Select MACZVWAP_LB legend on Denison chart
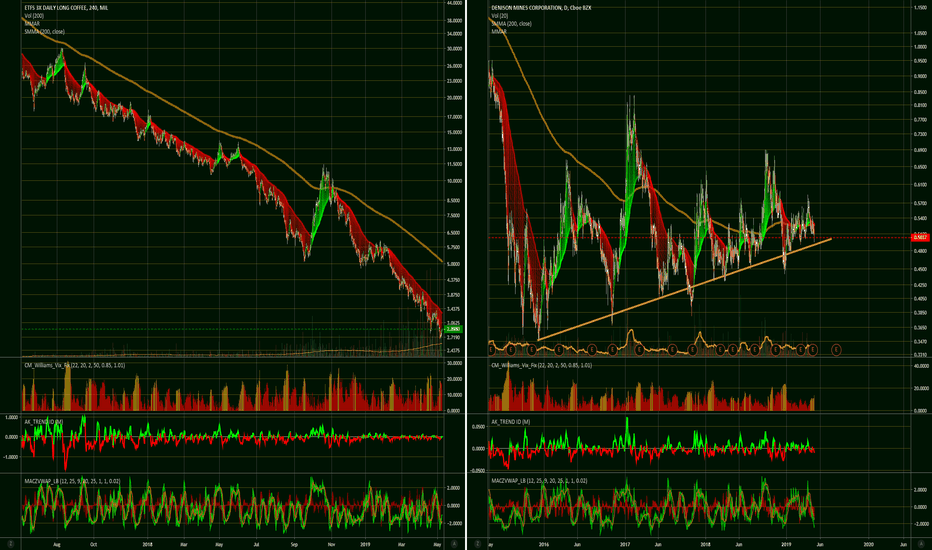The height and width of the screenshot is (550, 932). (x=539, y=480)
